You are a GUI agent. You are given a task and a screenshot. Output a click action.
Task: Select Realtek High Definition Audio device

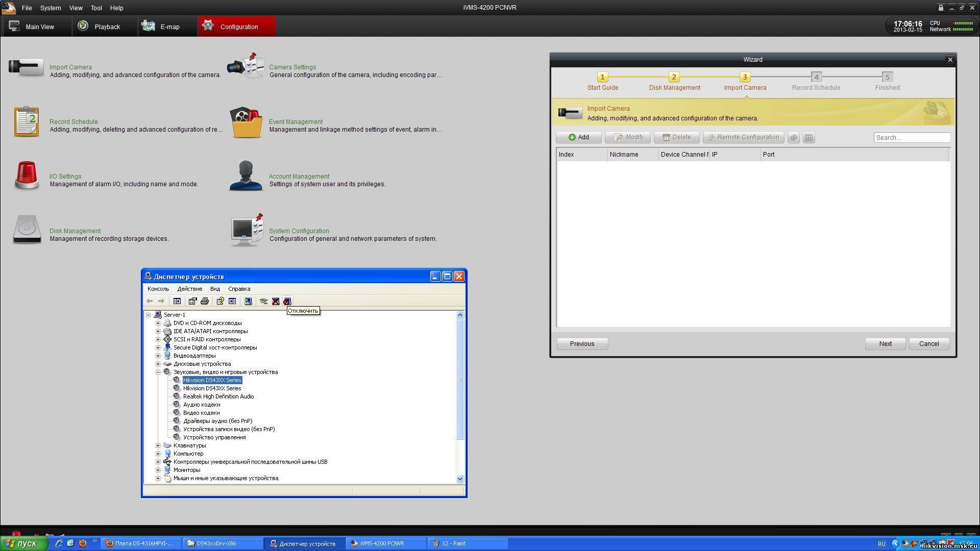(x=218, y=397)
